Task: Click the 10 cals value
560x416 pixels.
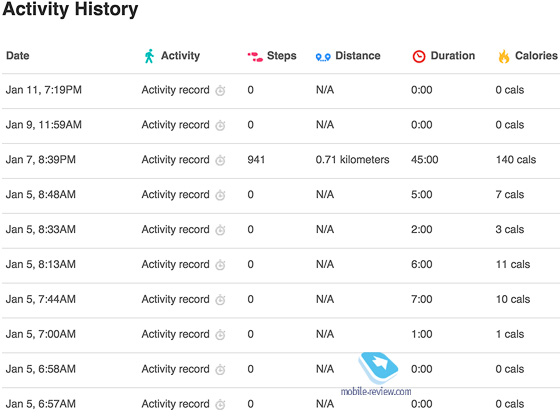Action: tap(513, 299)
